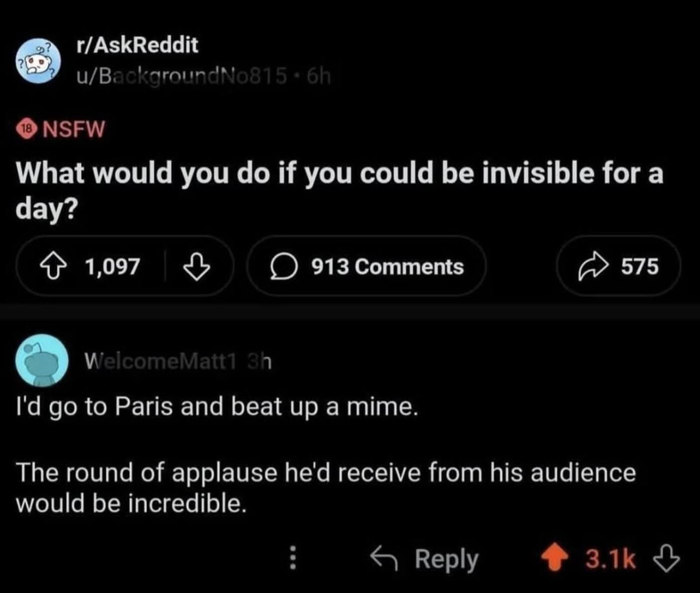The image size is (700, 593).
Task: Open WelcomeMatt1's avatar
Action: 42,361
